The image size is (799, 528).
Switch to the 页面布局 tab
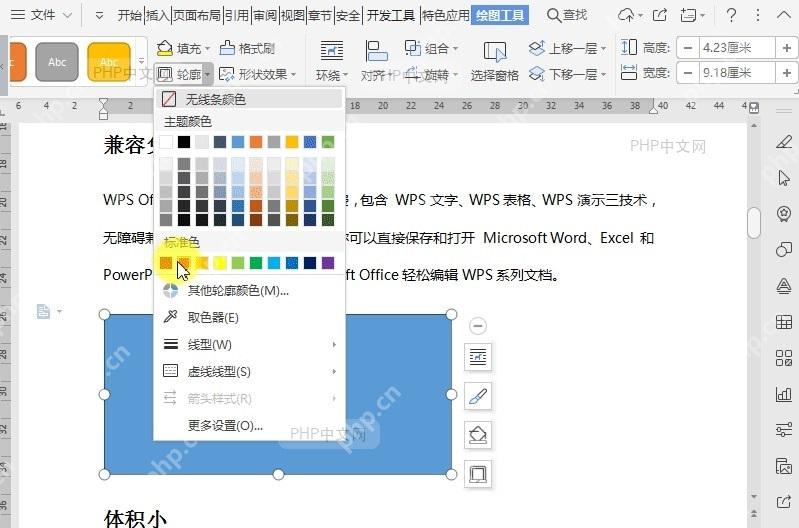click(197, 15)
